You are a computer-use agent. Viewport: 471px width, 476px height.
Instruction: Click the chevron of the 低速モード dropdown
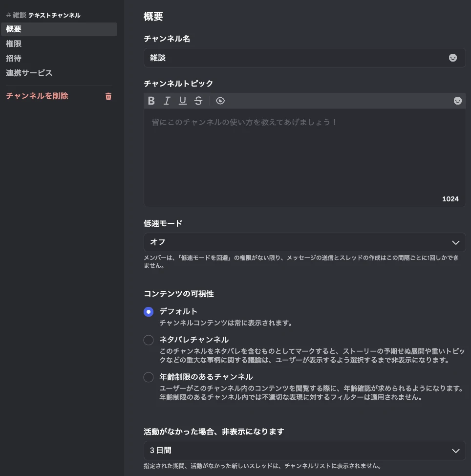click(456, 242)
